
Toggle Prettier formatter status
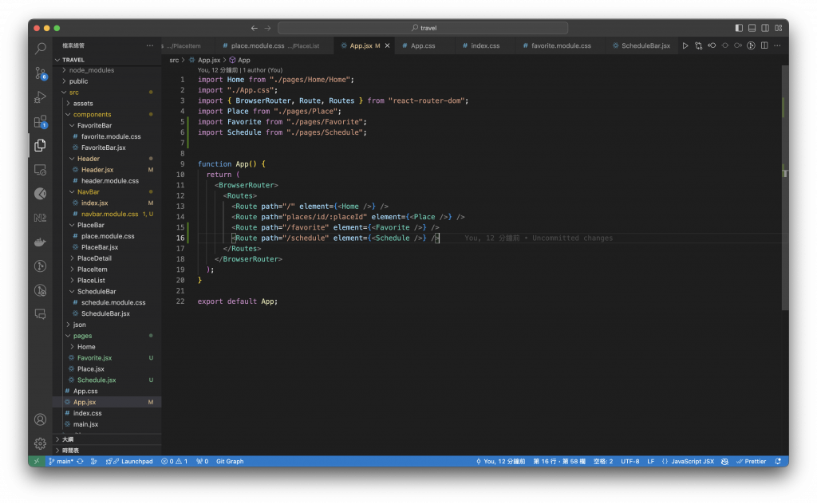click(x=751, y=461)
